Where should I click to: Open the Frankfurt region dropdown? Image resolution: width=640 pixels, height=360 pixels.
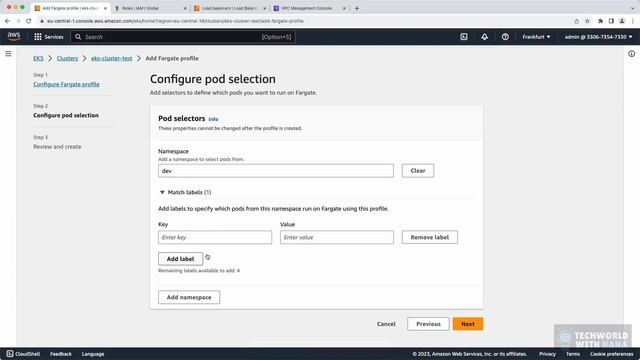pyautogui.click(x=536, y=37)
